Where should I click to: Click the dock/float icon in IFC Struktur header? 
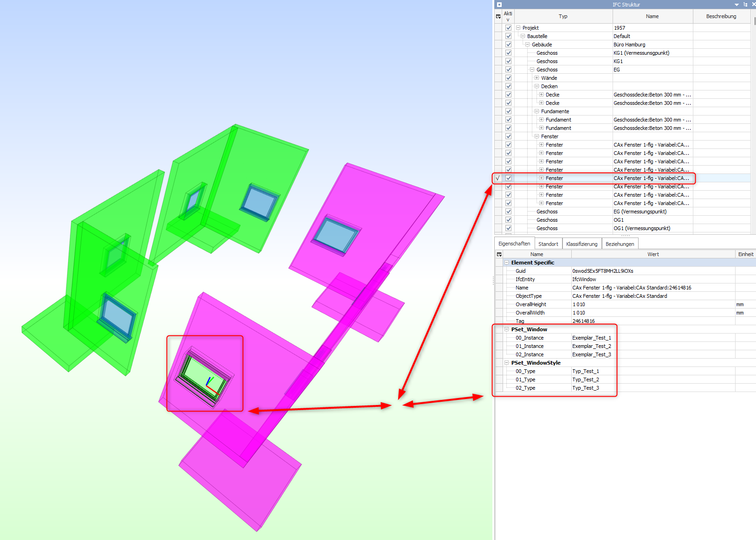pyautogui.click(x=745, y=5)
